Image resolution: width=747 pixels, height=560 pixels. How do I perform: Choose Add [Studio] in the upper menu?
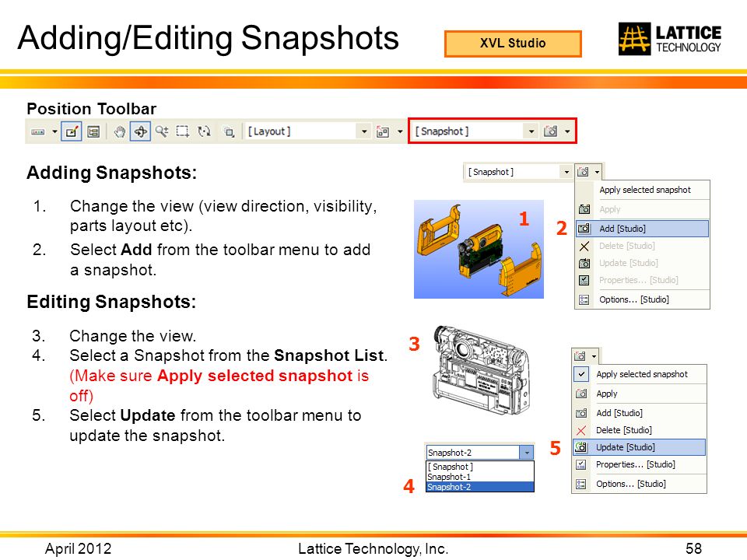point(642,229)
